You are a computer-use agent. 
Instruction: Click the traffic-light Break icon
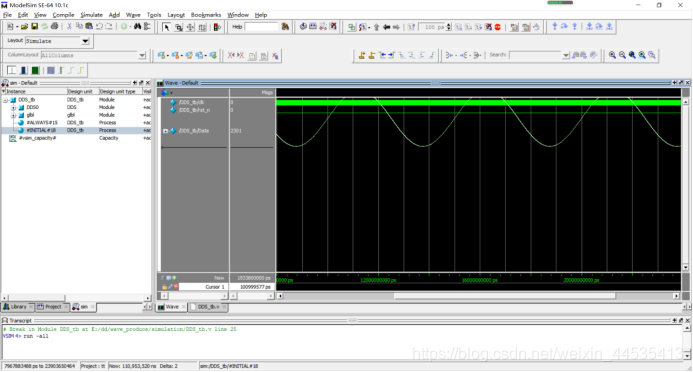217,27
